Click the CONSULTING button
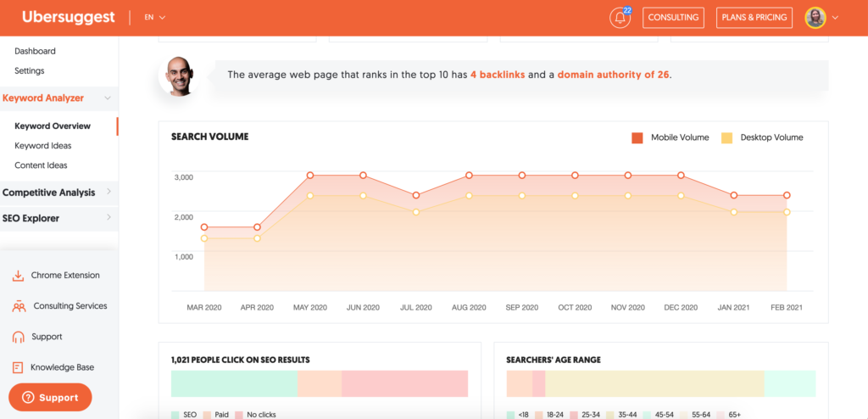 (673, 18)
